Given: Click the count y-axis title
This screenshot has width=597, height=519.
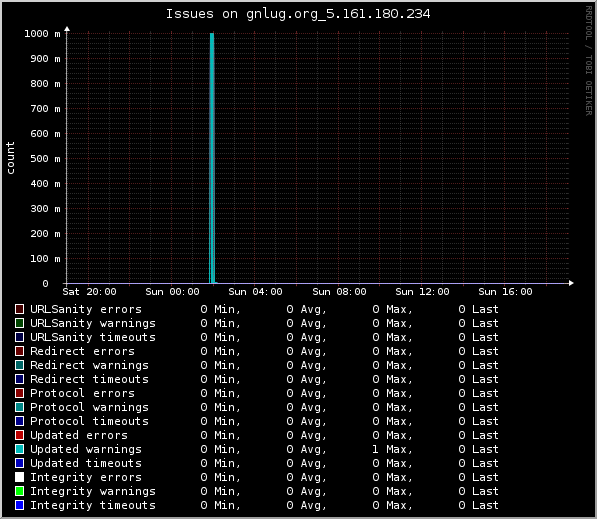Looking at the screenshot, I should (x=10, y=158).
